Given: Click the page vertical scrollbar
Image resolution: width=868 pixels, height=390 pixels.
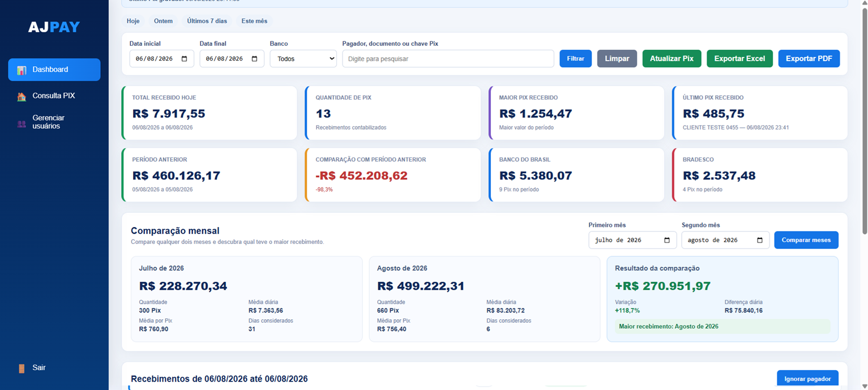Looking at the screenshot, I should 864,122.
